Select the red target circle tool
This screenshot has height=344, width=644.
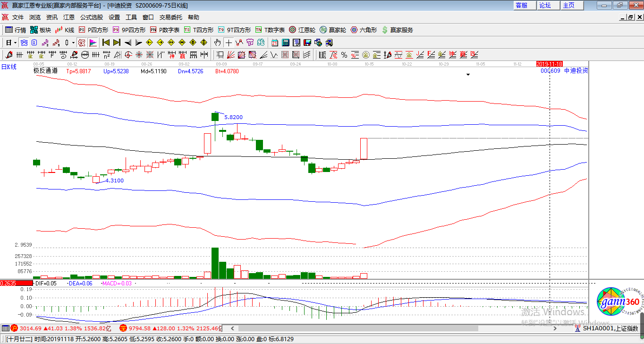tap(128, 55)
